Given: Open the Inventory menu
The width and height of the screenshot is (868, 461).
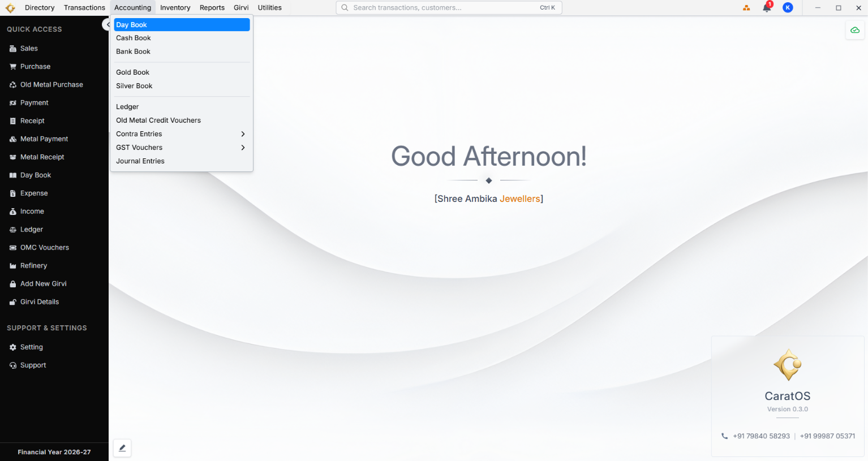Looking at the screenshot, I should (x=175, y=8).
